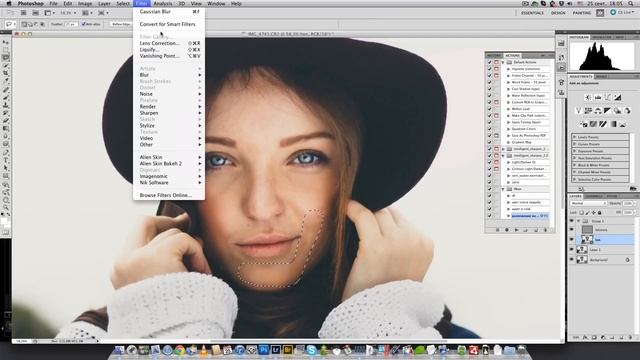The height and width of the screenshot is (360, 640).
Task: Click Lock transparent pixels icon
Action: click(582, 213)
